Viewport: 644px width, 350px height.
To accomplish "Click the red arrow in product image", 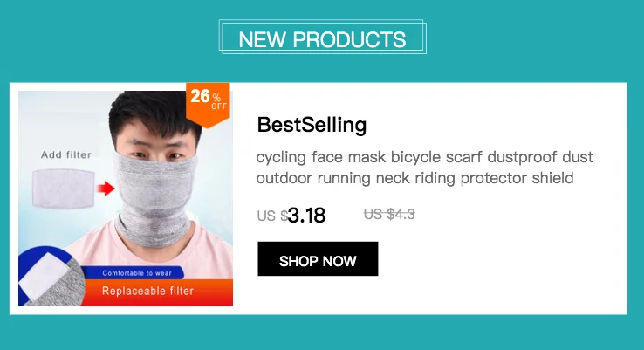I will pos(106,189).
